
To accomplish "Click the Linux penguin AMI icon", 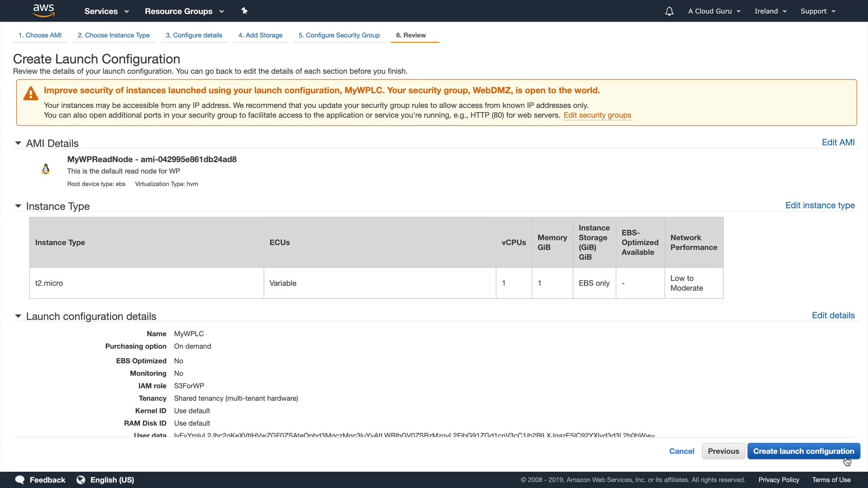I will (x=45, y=169).
